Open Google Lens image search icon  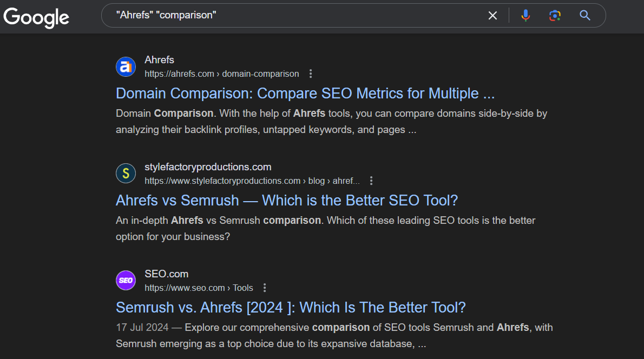pyautogui.click(x=555, y=16)
